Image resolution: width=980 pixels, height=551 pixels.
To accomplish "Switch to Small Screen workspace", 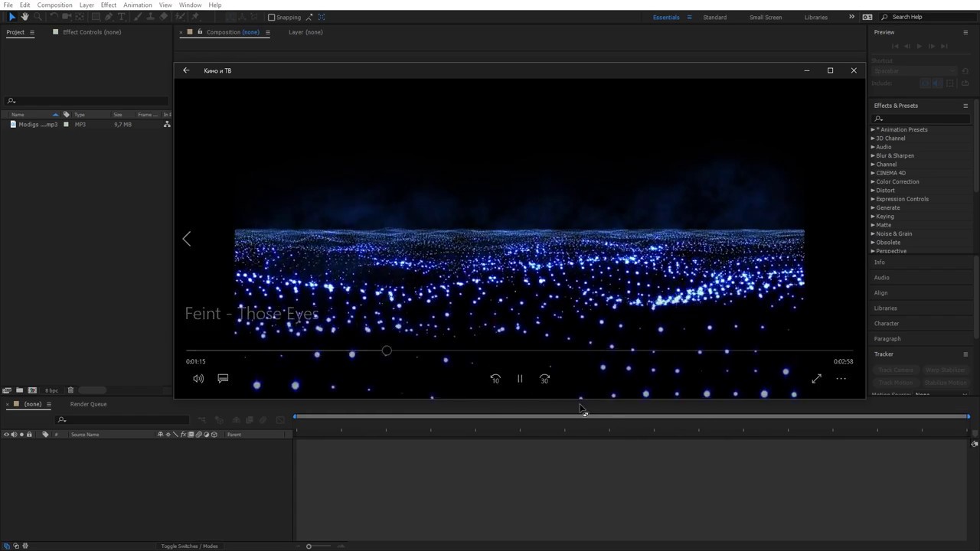I will coord(766,17).
